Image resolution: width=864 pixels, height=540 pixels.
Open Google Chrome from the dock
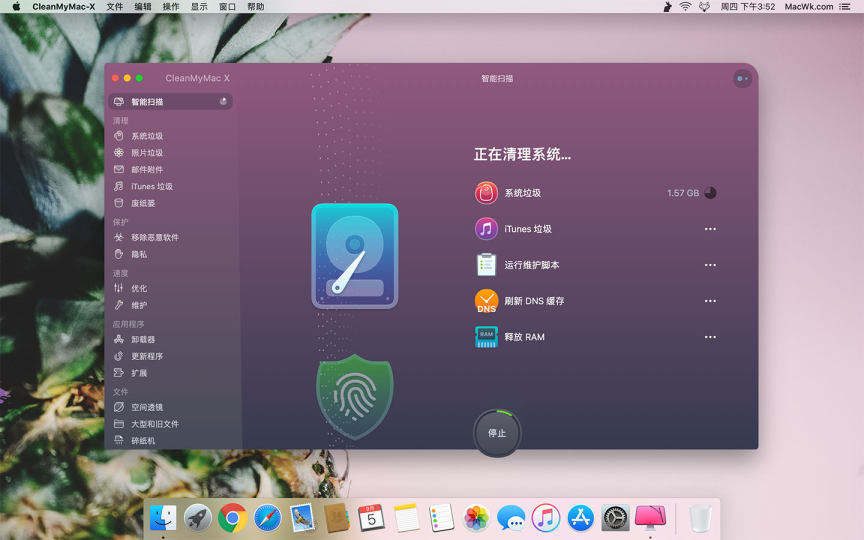pos(232,517)
